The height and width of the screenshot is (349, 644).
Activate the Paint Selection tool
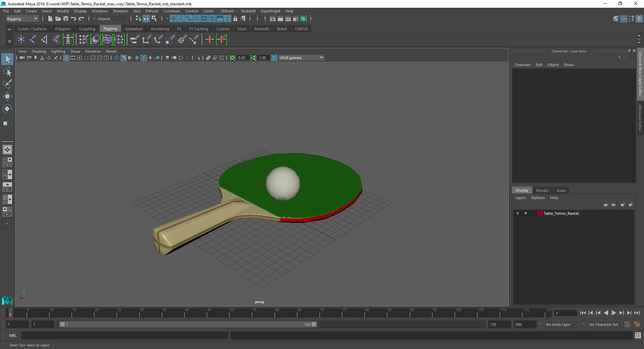coord(7,84)
